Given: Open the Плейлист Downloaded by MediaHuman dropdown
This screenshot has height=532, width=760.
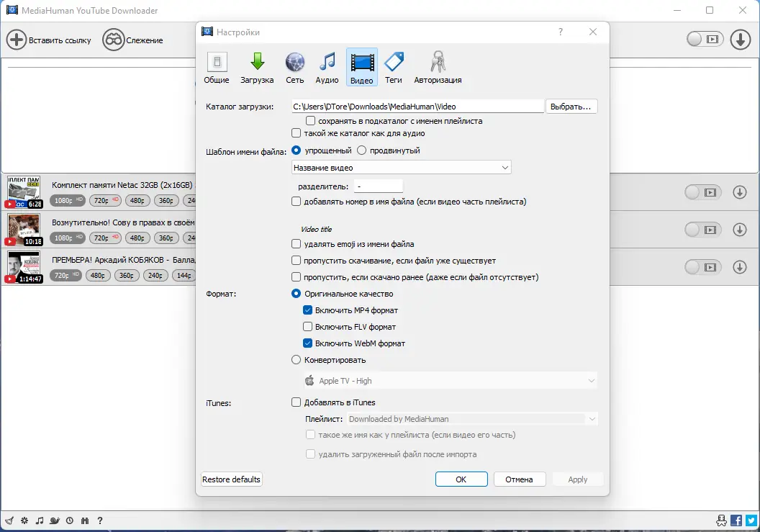Looking at the screenshot, I should click(472, 419).
